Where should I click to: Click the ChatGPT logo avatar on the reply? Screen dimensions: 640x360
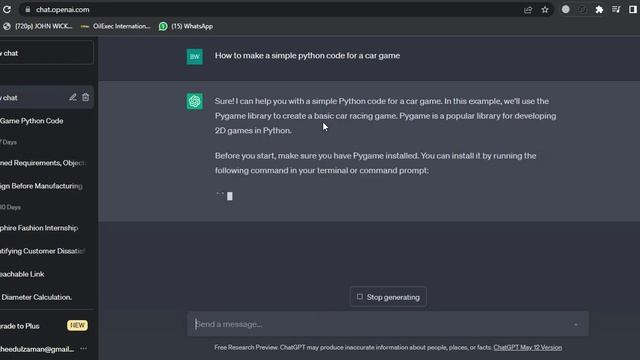[195, 101]
